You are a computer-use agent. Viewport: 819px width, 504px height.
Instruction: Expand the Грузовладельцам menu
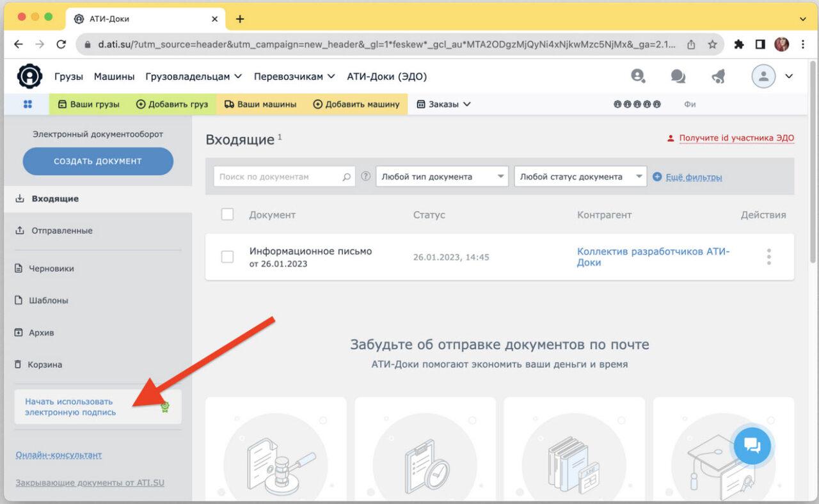point(194,77)
